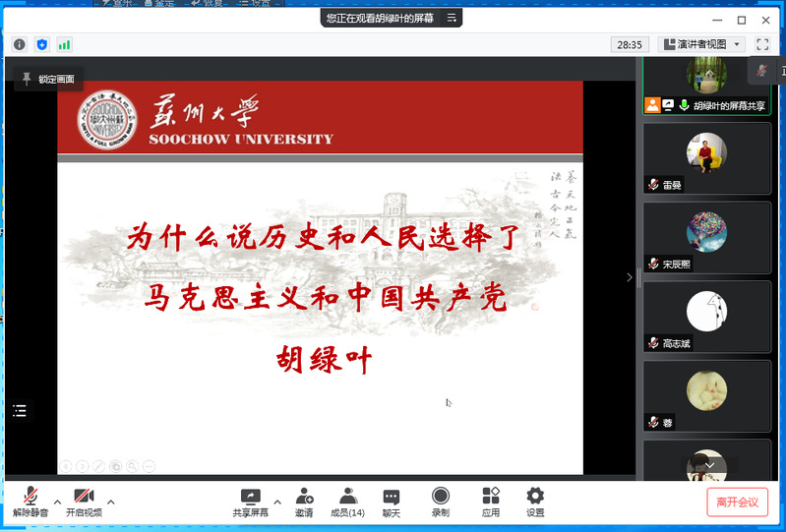This screenshot has height=532, width=786.
Task: Toggle fullscreen mode icon
Action: point(762,44)
